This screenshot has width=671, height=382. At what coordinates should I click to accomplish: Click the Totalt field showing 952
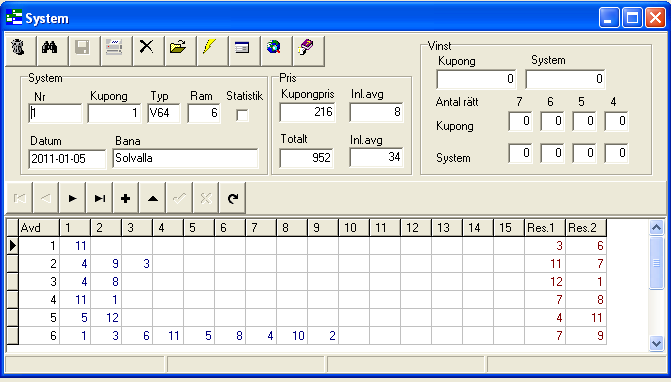tap(306, 158)
